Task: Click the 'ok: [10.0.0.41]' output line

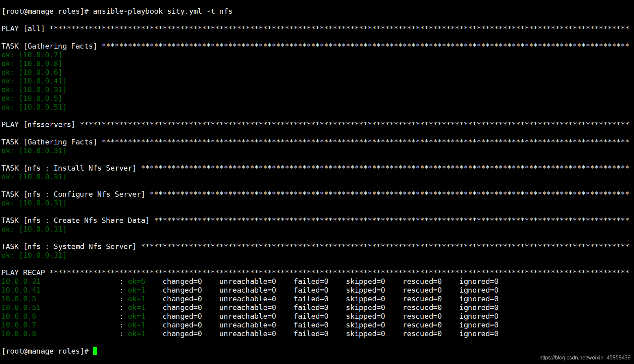Action: coord(34,81)
